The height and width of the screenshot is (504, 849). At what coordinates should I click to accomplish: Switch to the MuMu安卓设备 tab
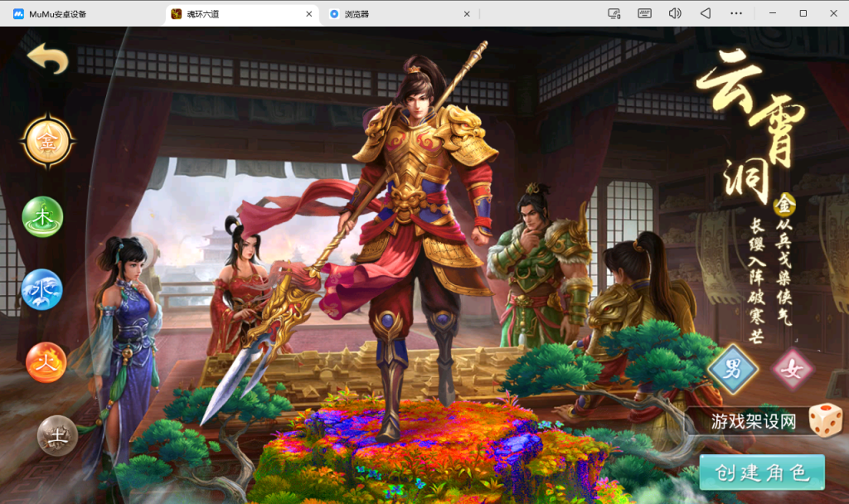57,14
